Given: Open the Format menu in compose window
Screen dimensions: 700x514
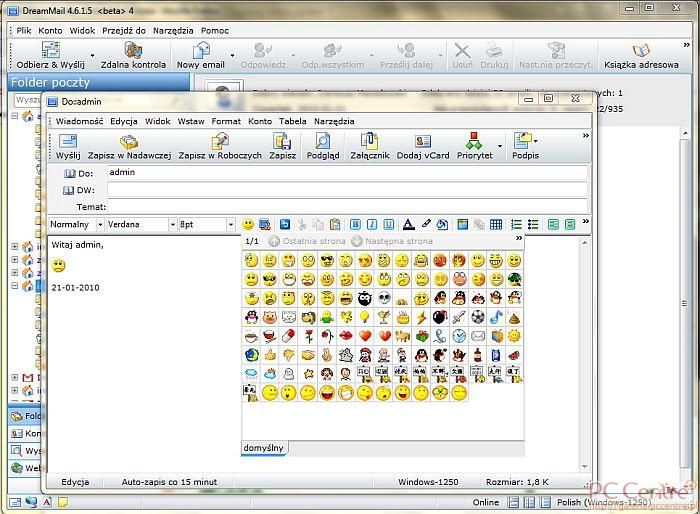Looking at the screenshot, I should pos(226,121).
